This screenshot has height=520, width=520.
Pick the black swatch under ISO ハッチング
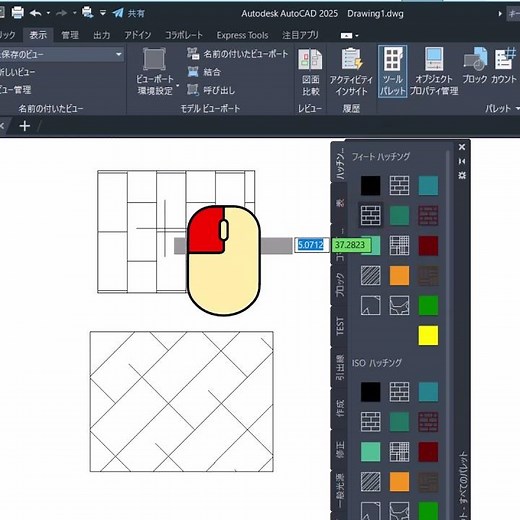coord(371,392)
